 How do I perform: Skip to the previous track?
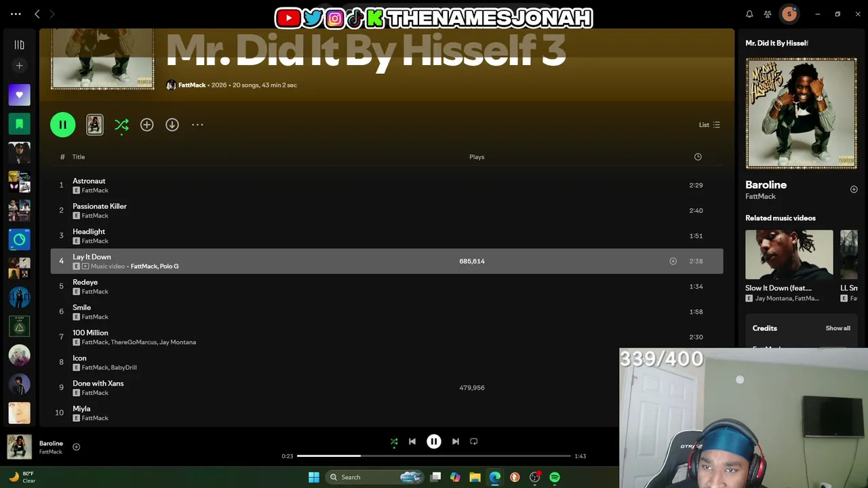click(412, 441)
